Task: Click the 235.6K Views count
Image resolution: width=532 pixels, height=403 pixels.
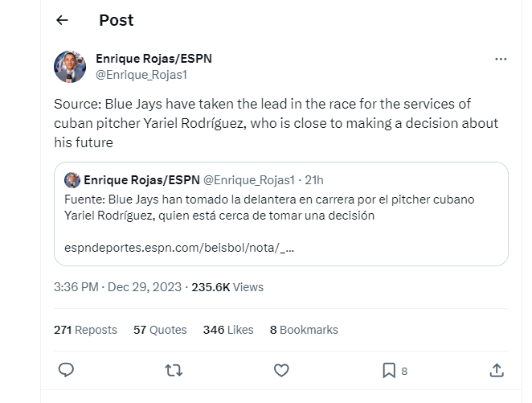Action: 227,286
